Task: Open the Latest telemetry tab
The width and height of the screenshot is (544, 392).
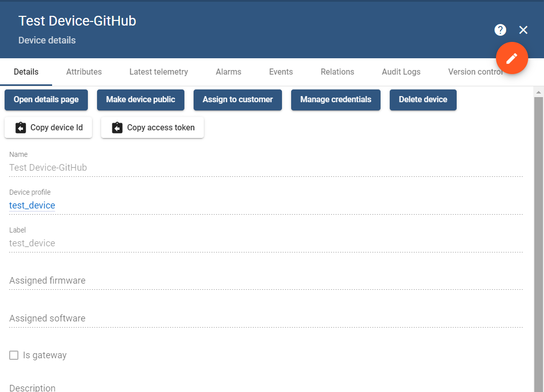Action: click(x=158, y=72)
